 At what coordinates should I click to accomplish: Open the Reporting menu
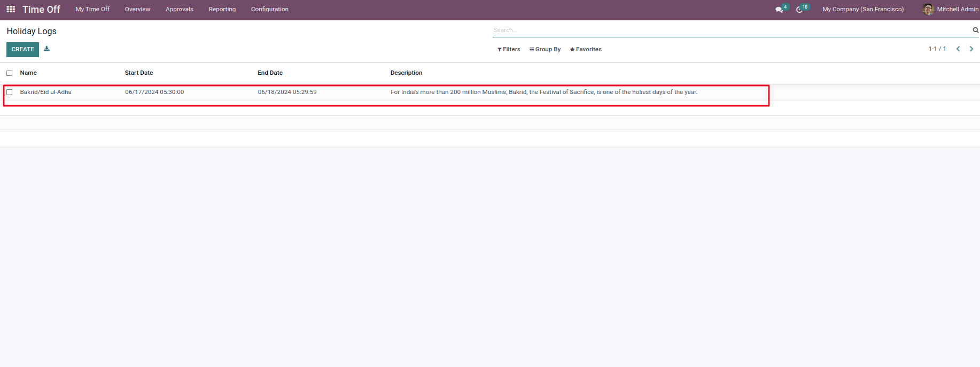[222, 9]
